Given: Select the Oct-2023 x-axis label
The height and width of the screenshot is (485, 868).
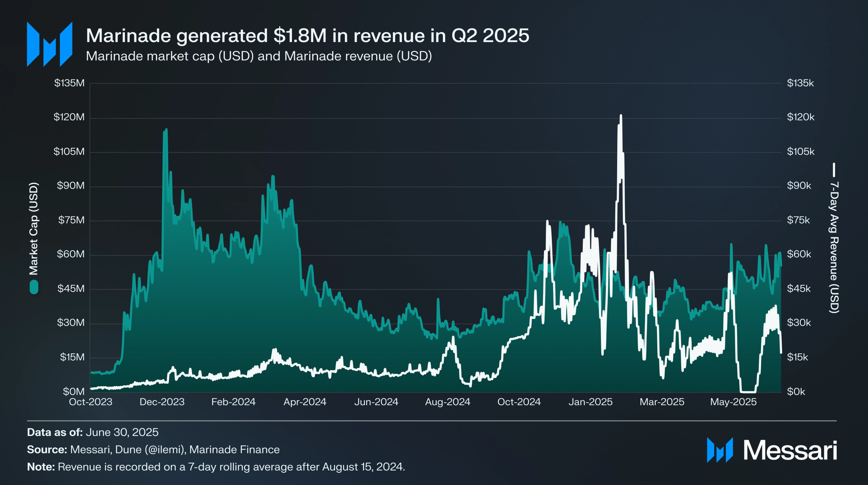Looking at the screenshot, I should pos(90,402).
